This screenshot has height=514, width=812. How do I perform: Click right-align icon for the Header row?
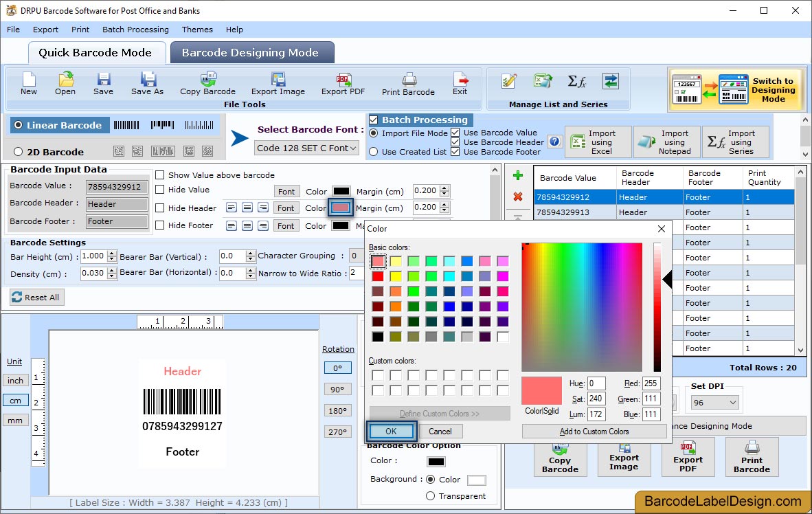(x=263, y=208)
